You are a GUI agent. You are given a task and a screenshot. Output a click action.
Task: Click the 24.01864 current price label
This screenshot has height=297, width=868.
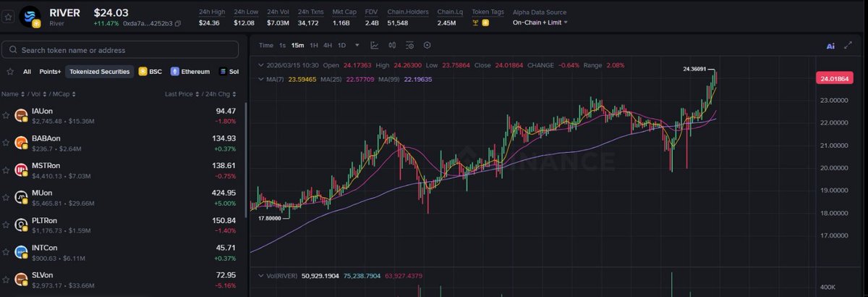click(x=835, y=78)
